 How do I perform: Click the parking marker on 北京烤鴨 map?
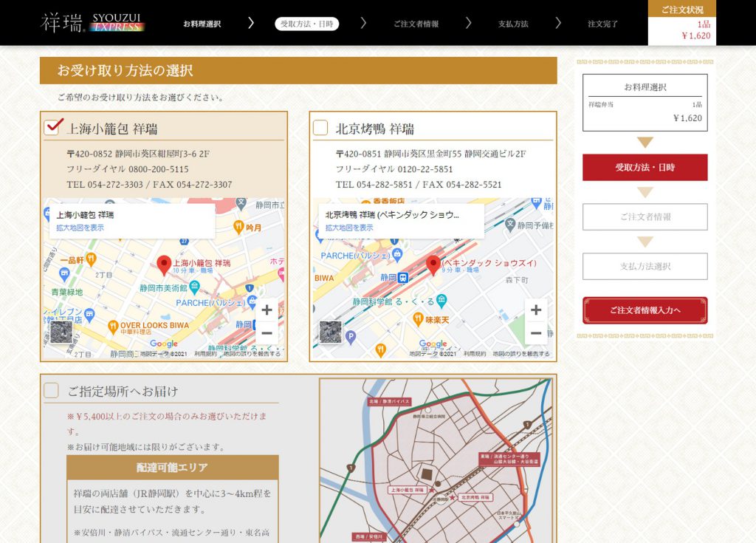(351, 337)
